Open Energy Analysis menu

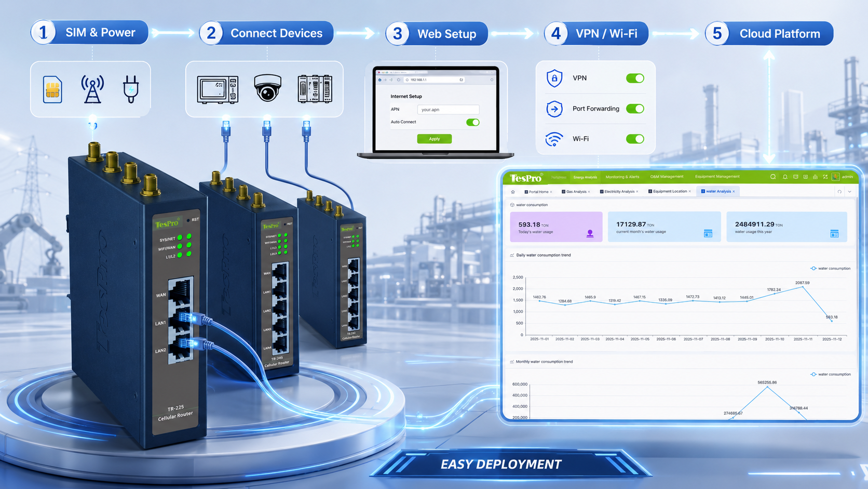[x=585, y=177]
